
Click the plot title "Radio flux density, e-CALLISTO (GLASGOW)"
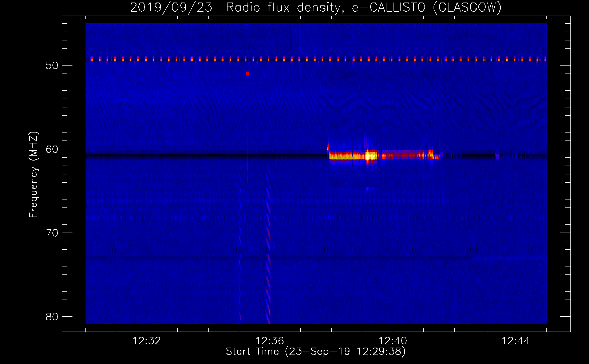(364, 7)
